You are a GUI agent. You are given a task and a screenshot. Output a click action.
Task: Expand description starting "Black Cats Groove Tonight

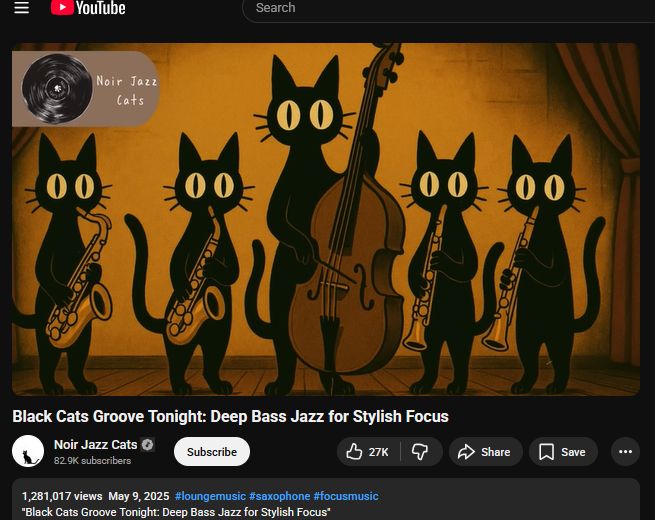point(176,512)
